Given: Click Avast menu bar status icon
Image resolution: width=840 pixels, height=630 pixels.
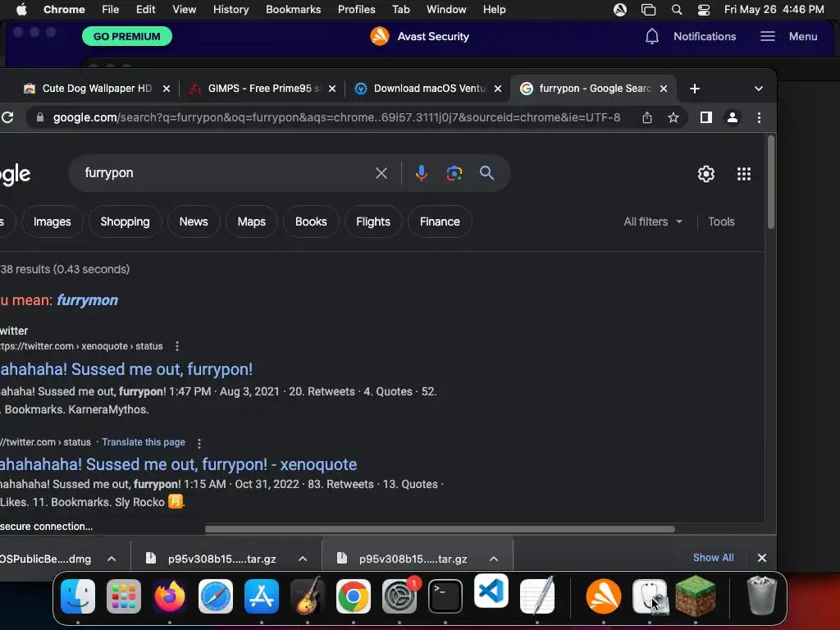Looking at the screenshot, I should coord(620,10).
